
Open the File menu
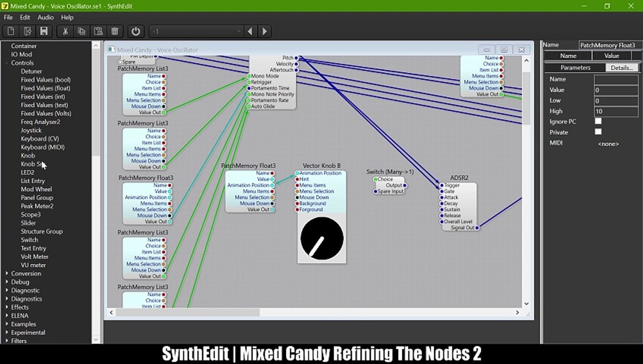pyautogui.click(x=8, y=17)
